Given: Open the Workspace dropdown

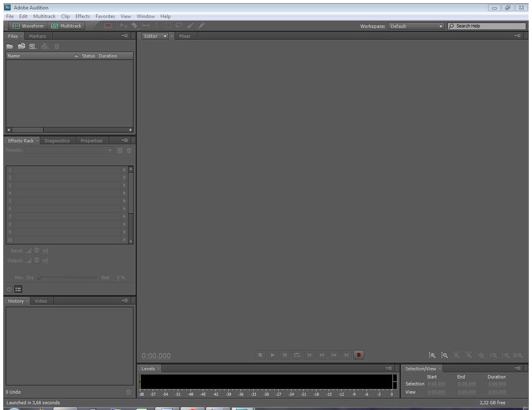Looking at the screenshot, I should pyautogui.click(x=416, y=26).
